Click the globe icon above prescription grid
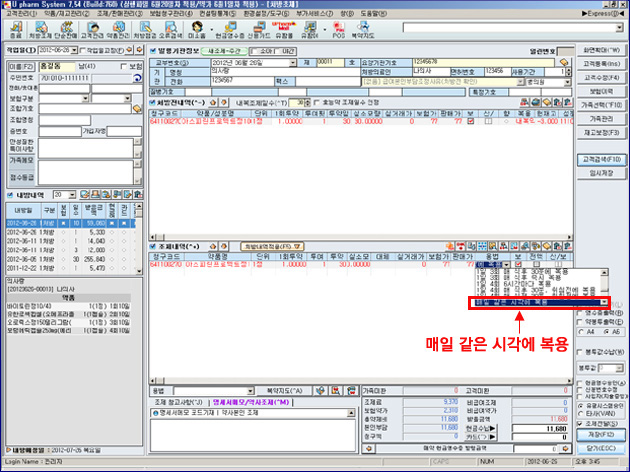This screenshot has height=472, width=630. coord(535,102)
